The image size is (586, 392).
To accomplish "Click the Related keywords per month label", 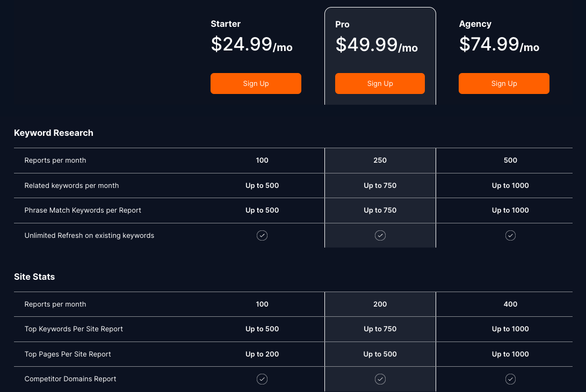I will click(x=71, y=186).
